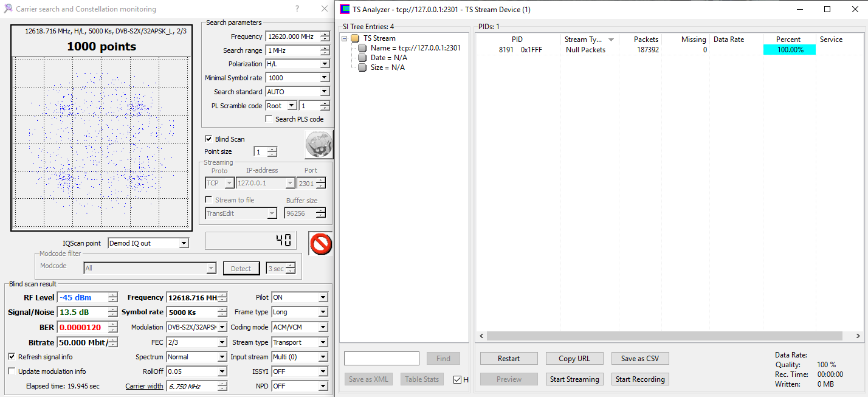This screenshot has width=868, height=397.
Task: Open the Polarization H/L dropdown
Action: pos(325,64)
